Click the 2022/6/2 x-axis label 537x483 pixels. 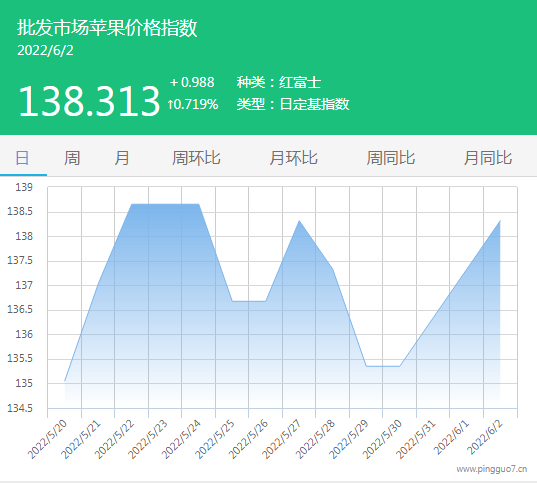[x=485, y=437]
